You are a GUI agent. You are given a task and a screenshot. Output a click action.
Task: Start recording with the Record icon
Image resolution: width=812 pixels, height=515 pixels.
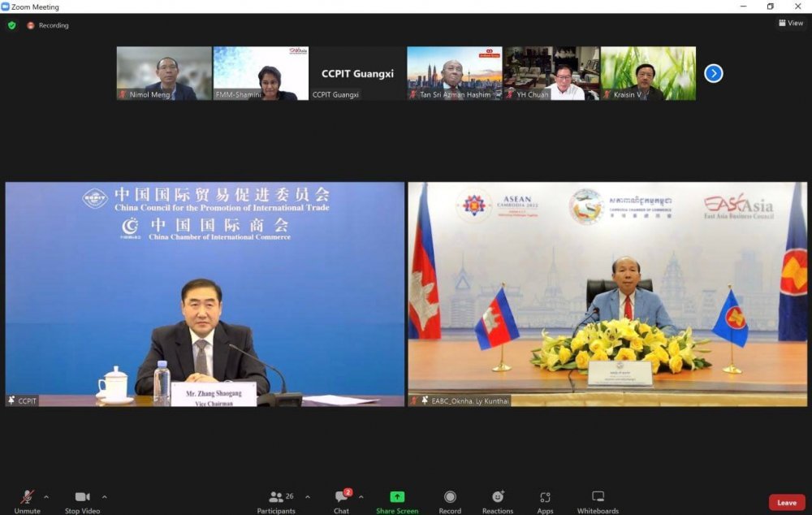[450, 497]
